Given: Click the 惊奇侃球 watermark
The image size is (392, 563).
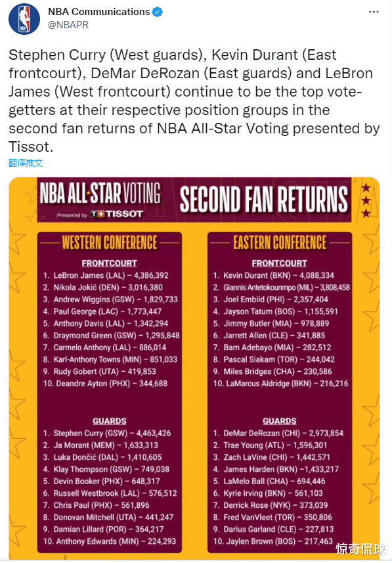Looking at the screenshot, I should click(x=360, y=549).
